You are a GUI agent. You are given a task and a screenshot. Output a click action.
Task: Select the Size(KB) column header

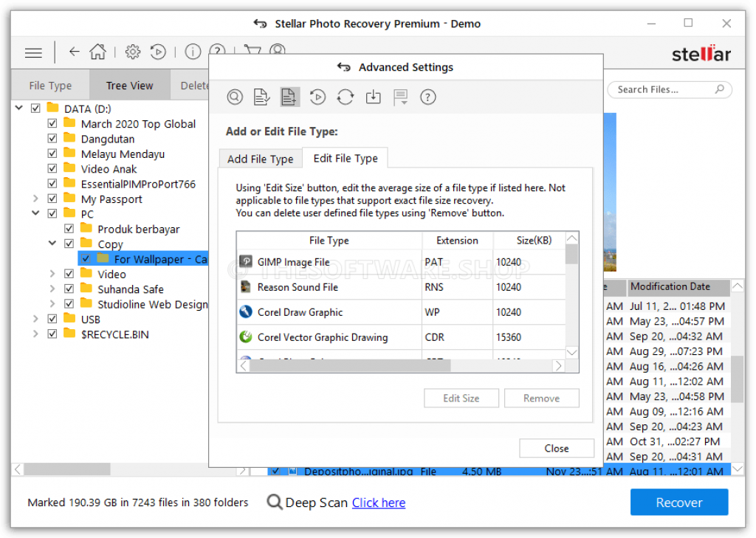(529, 240)
